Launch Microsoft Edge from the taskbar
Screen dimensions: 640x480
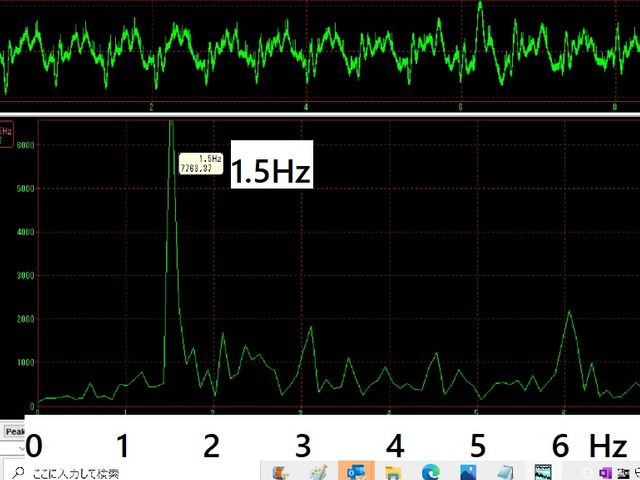[431, 472]
